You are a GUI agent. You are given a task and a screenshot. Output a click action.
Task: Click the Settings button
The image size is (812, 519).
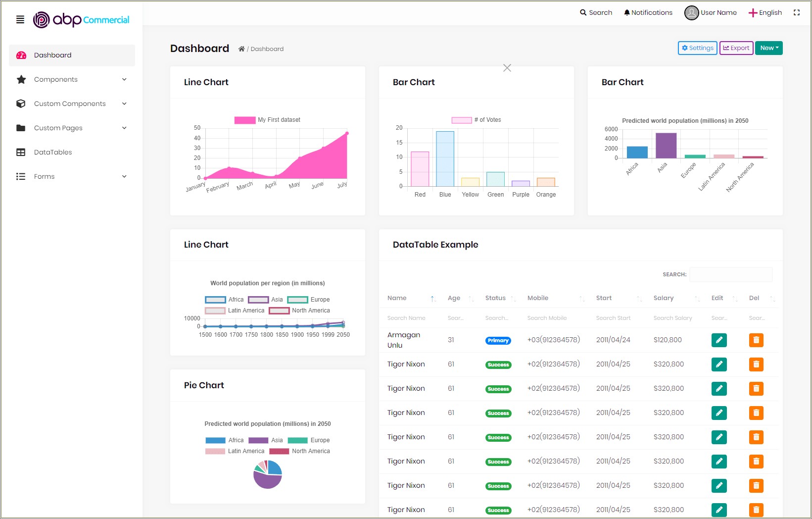click(x=697, y=48)
